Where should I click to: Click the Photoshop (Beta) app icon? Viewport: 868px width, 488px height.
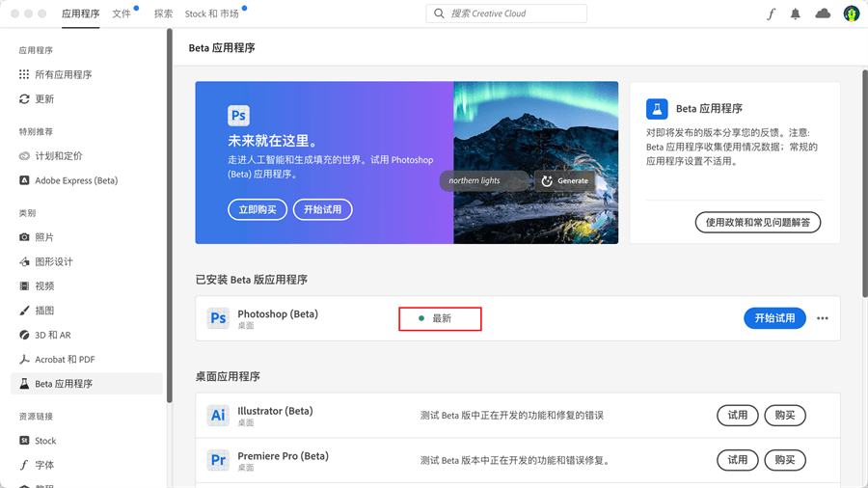(x=218, y=318)
